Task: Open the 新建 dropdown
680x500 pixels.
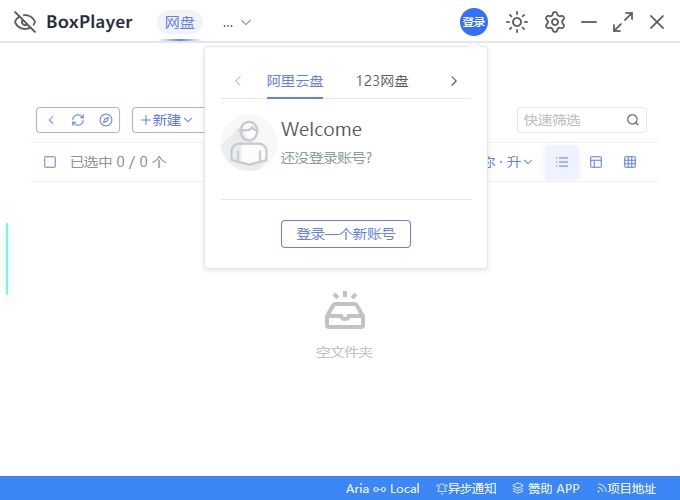Action: [x=168, y=120]
